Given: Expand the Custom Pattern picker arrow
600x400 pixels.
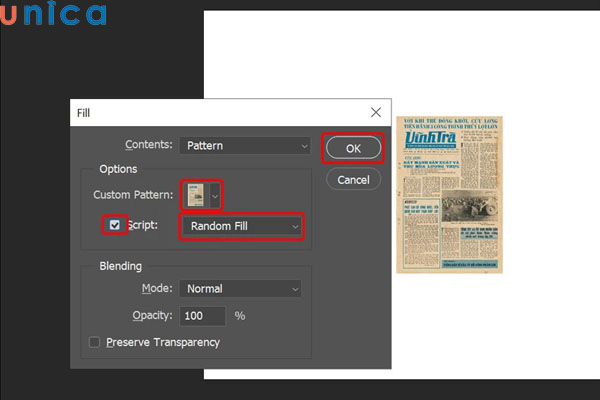Looking at the screenshot, I should 215,196.
